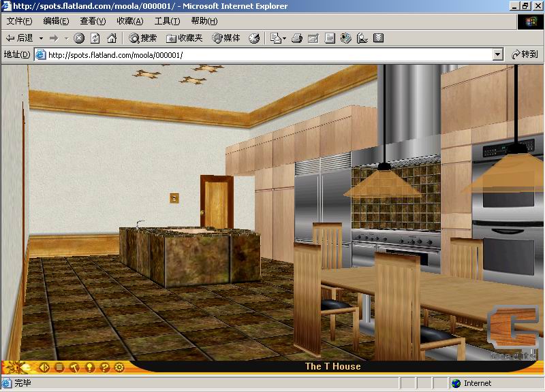Go to the home page icon

pyautogui.click(x=112, y=38)
